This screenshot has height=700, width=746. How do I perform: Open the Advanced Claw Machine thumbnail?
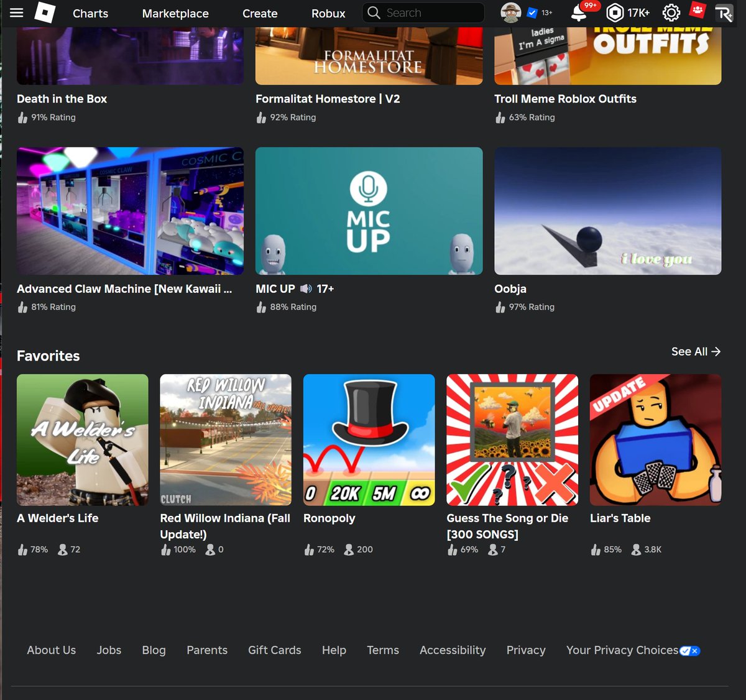point(130,211)
